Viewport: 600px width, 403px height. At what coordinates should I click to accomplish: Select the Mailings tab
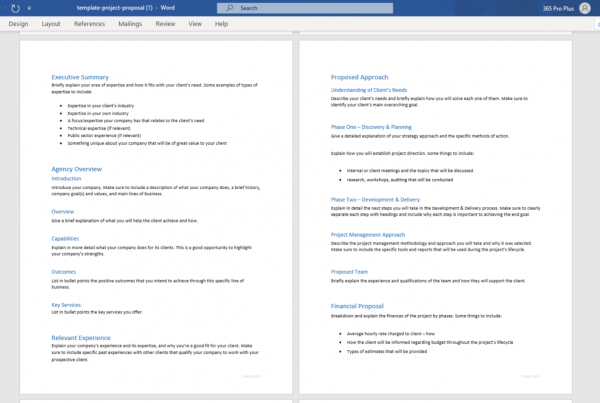pos(130,24)
